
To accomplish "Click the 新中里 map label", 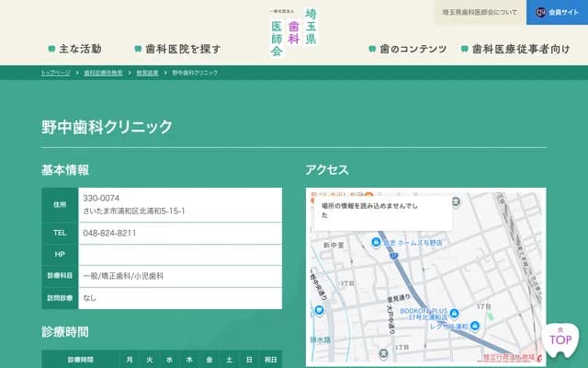I will pos(334,246).
